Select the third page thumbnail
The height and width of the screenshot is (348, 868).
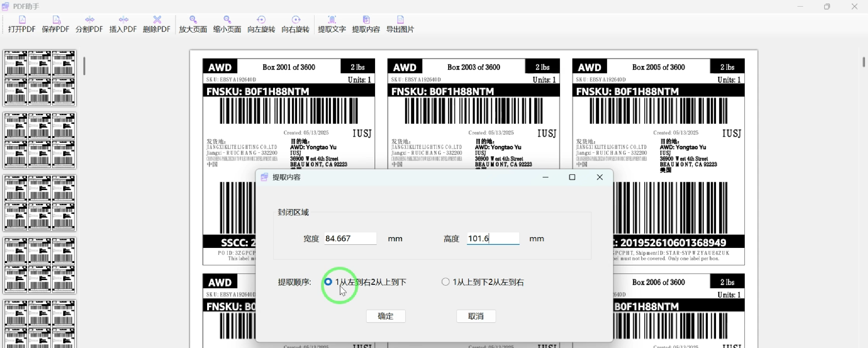coord(40,203)
